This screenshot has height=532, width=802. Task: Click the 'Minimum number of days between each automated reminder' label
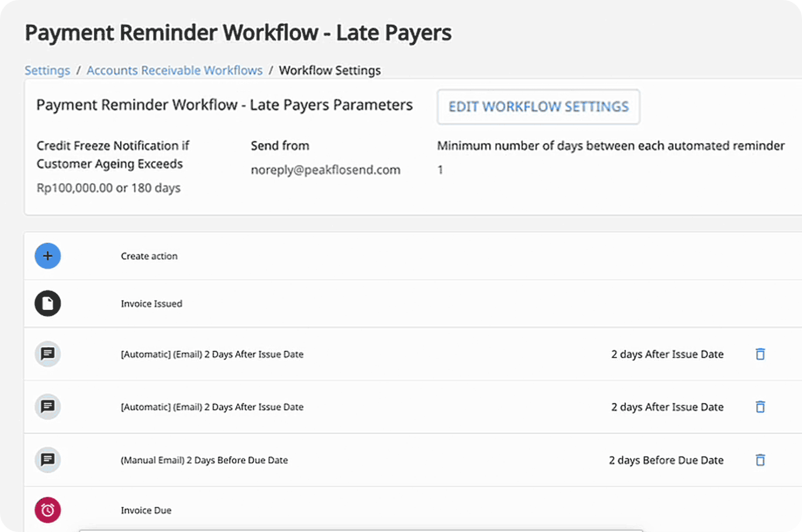611,146
